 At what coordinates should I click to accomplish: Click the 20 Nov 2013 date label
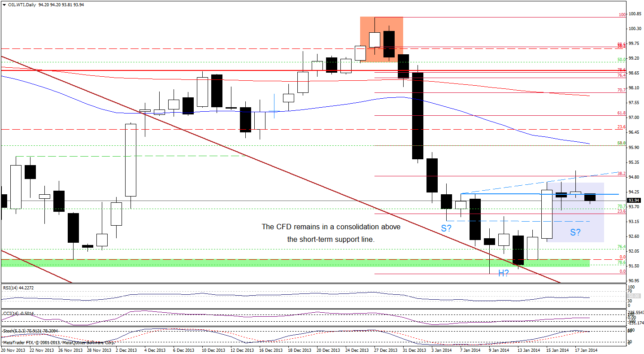point(14,350)
